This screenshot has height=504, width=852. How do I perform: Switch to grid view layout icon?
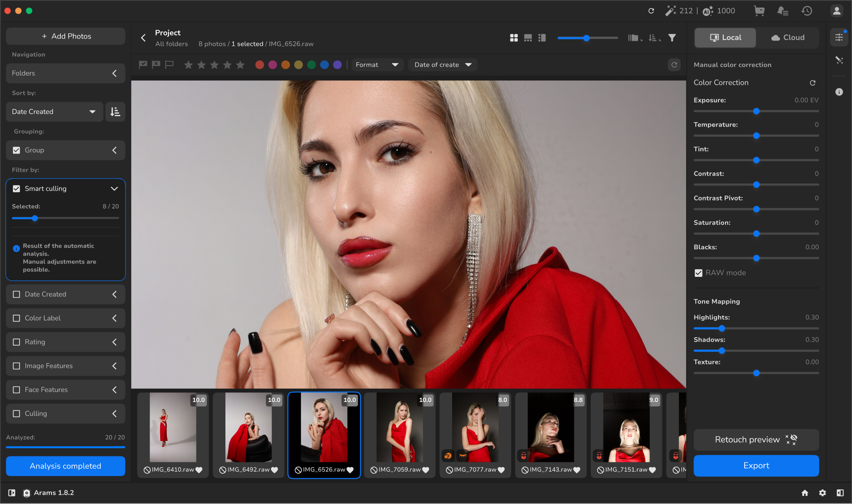coord(514,38)
